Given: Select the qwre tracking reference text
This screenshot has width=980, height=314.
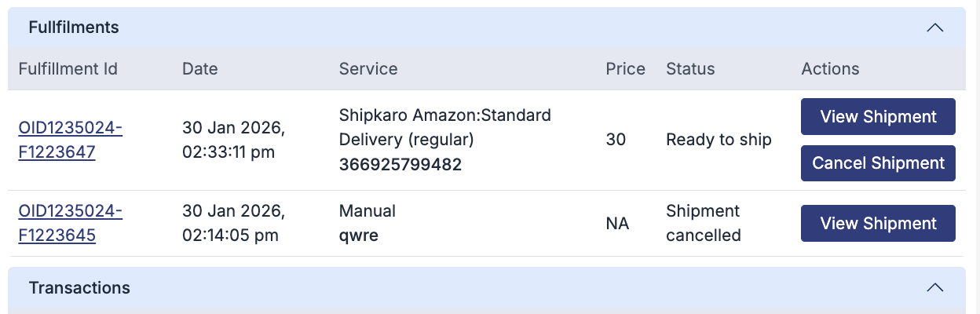Looking at the screenshot, I should pos(359,235).
